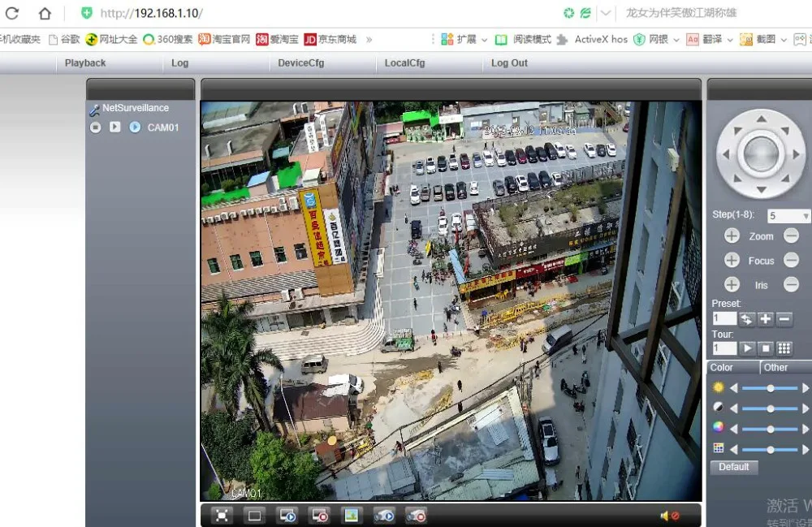Pan camera left with PTZ arrow
This screenshot has width=812, height=527.
[x=726, y=154]
